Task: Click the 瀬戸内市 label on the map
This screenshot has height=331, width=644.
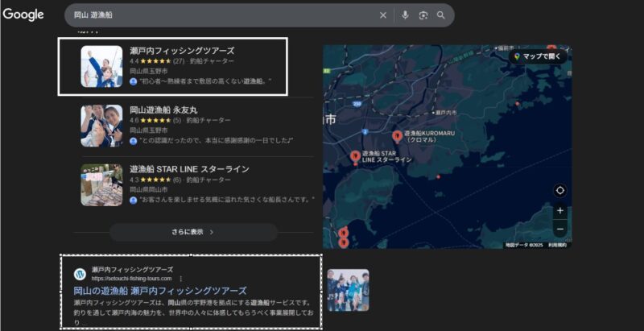Action: [445, 112]
